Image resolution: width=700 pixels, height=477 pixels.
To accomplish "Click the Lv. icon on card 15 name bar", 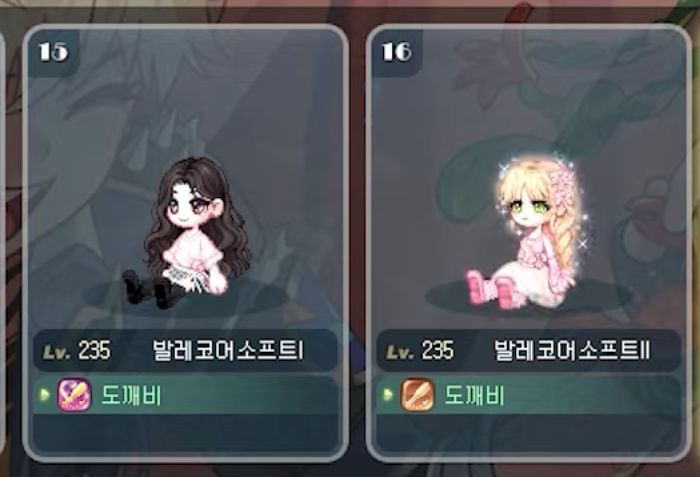I will pyautogui.click(x=57, y=352).
